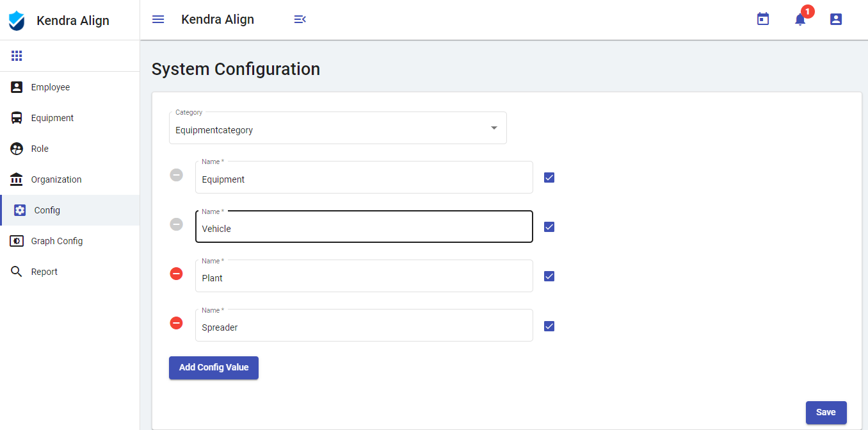868x430 pixels.
Task: Uncheck the Equipment row checkbox
Action: (x=549, y=178)
